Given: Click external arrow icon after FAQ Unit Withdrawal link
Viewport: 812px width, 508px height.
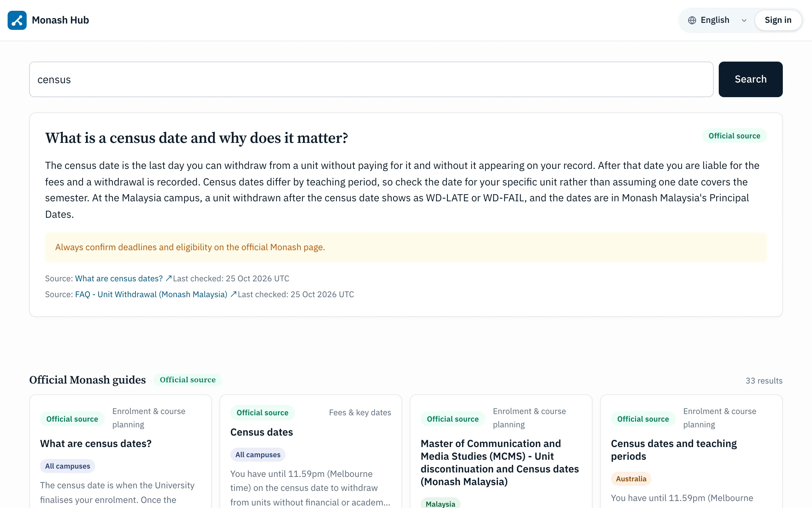Looking at the screenshot, I should pos(233,294).
